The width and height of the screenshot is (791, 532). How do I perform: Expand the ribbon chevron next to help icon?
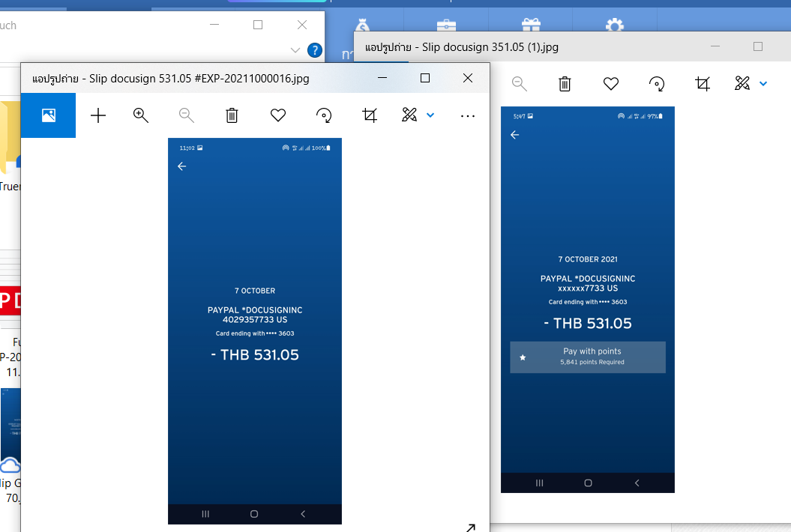[295, 50]
